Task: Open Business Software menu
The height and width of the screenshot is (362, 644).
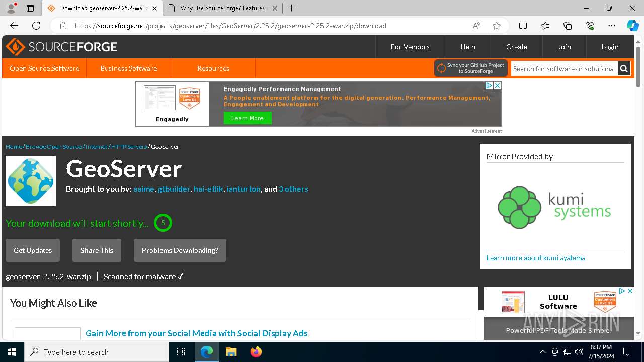Action: pyautogui.click(x=128, y=68)
